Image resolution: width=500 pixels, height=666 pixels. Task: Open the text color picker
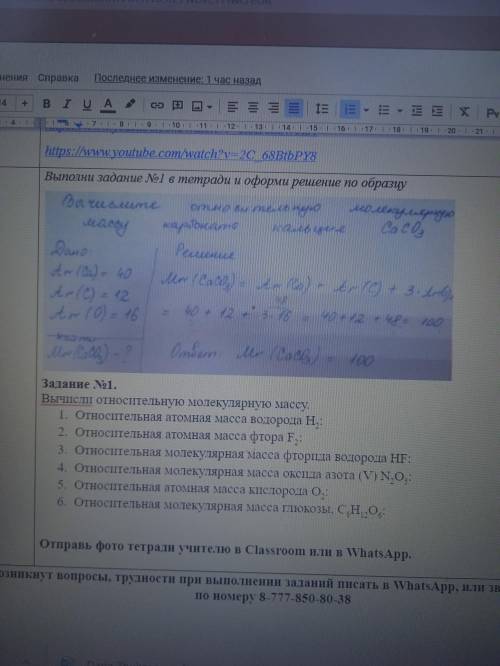(108, 104)
